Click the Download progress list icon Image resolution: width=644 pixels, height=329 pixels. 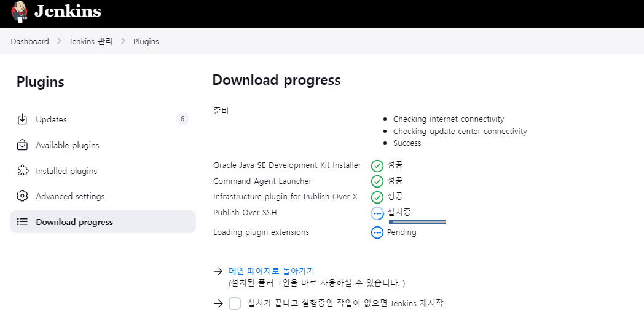[22, 222]
